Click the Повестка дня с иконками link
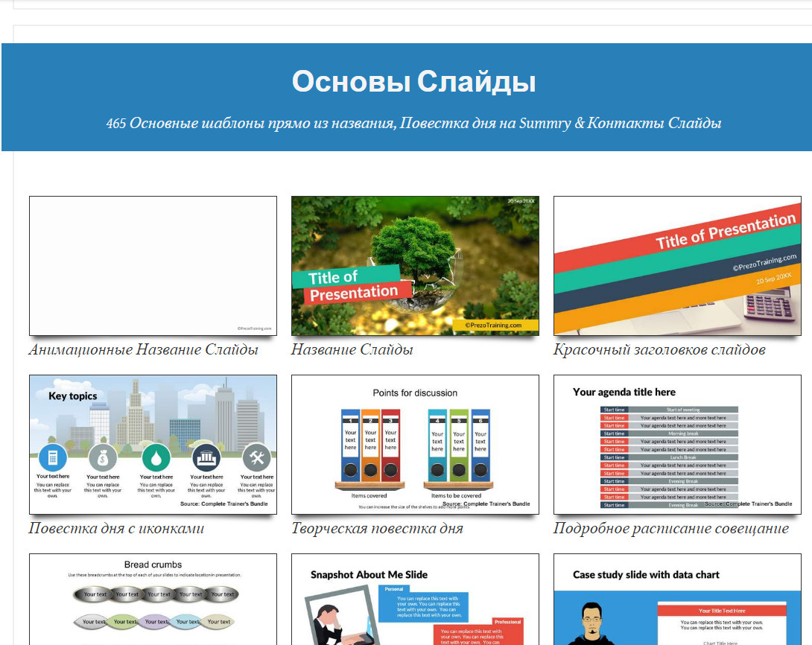The image size is (812, 645). tap(116, 529)
